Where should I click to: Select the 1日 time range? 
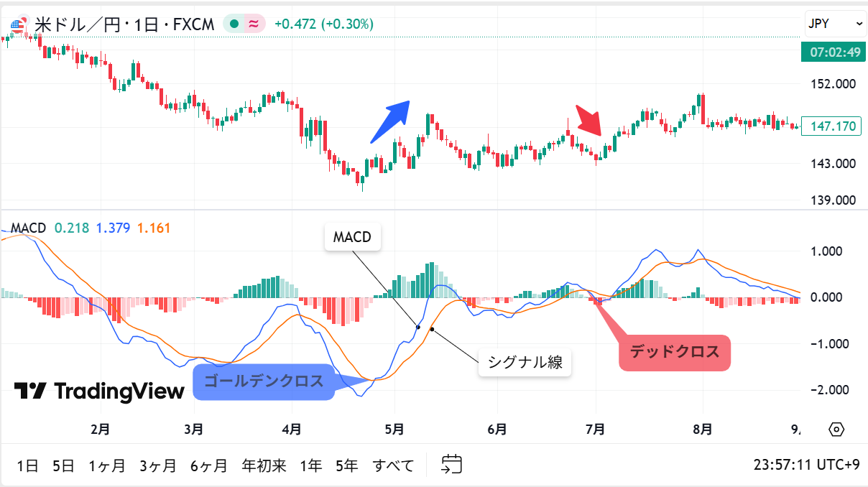tap(28, 465)
